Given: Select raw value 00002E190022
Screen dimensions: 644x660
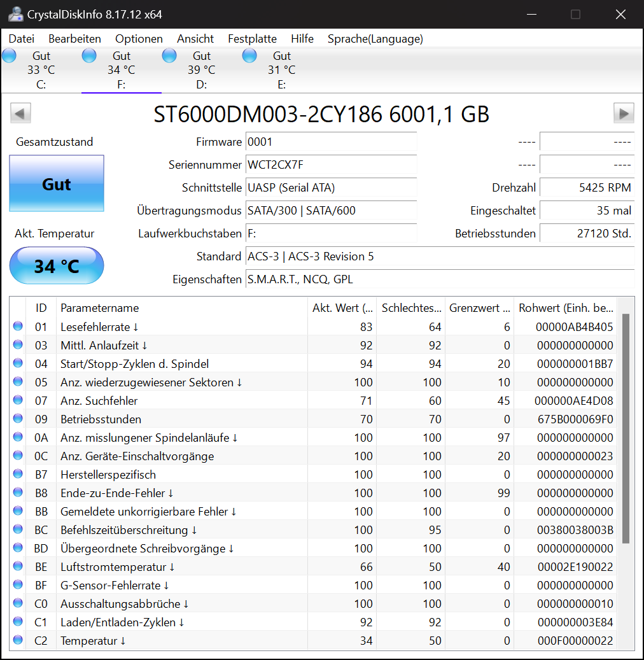Looking at the screenshot, I should pyautogui.click(x=575, y=567).
